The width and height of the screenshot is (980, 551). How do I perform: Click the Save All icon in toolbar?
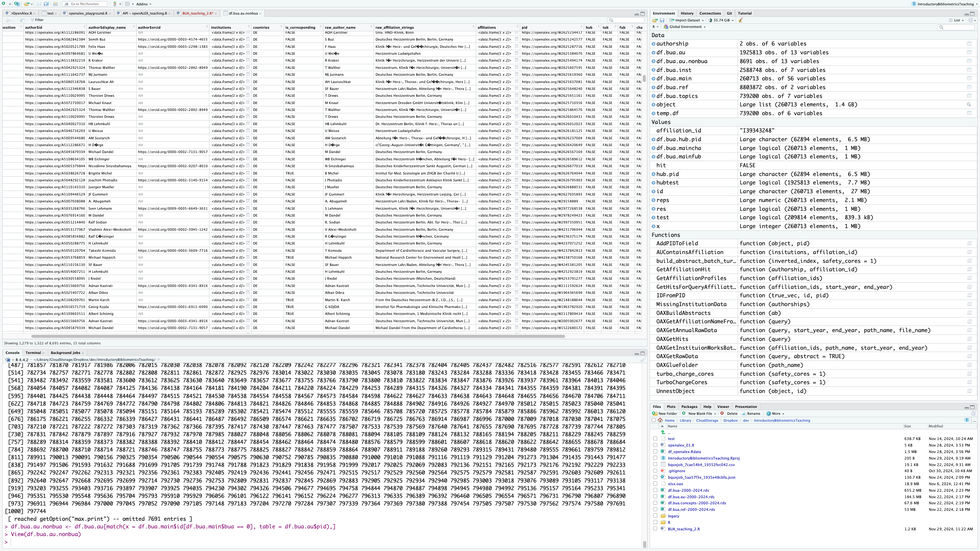coord(46,4)
